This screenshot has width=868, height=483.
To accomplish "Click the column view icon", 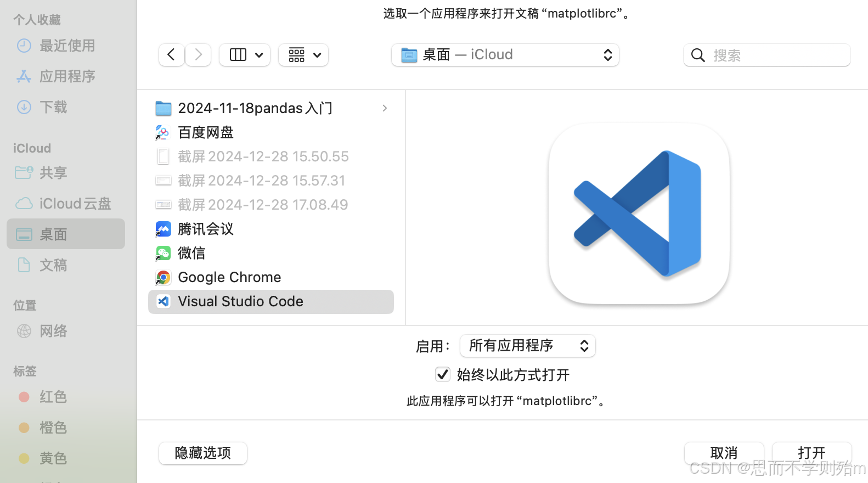I will pyautogui.click(x=238, y=55).
